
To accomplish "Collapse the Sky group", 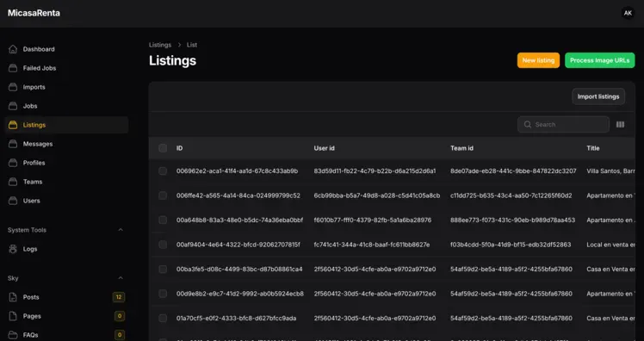I will coord(121,278).
